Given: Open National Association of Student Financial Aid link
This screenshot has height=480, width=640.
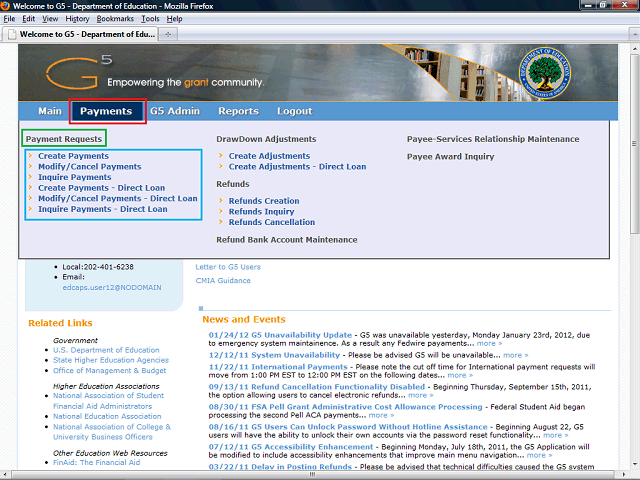Looking at the screenshot, I should (x=108, y=401).
